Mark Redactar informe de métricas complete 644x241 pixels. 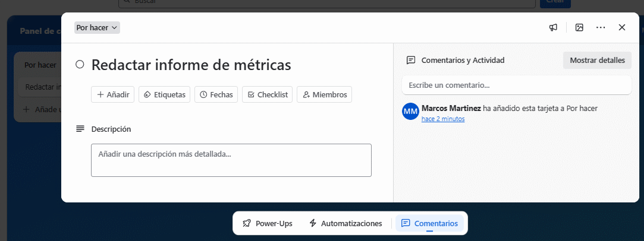[80, 65]
